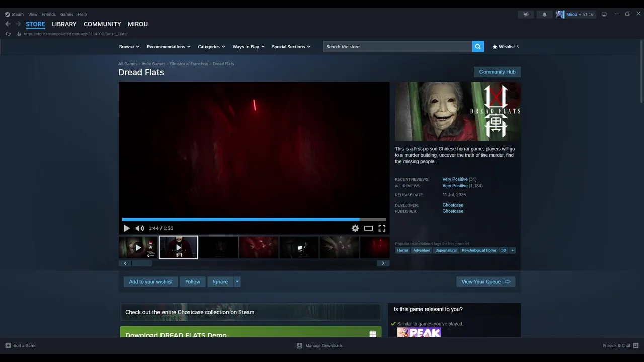
Task: Expand the Recommendations menu
Action: pyautogui.click(x=169, y=47)
